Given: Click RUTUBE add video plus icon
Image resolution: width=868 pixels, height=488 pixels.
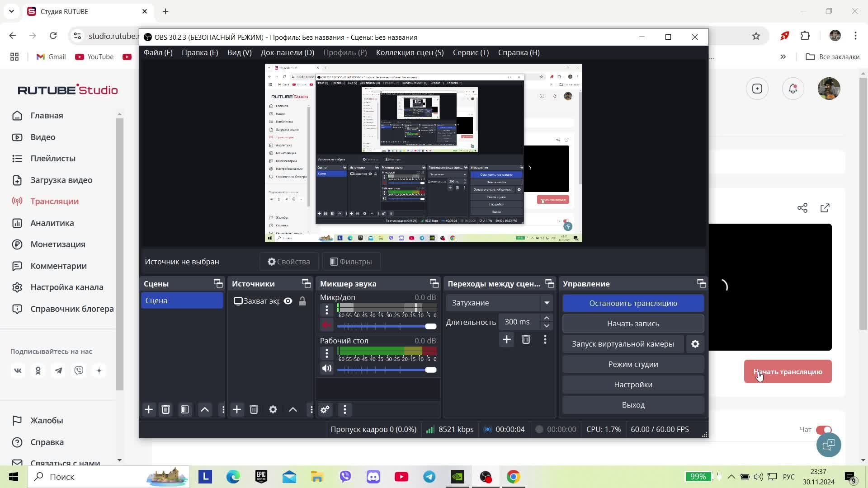Looking at the screenshot, I should (757, 89).
